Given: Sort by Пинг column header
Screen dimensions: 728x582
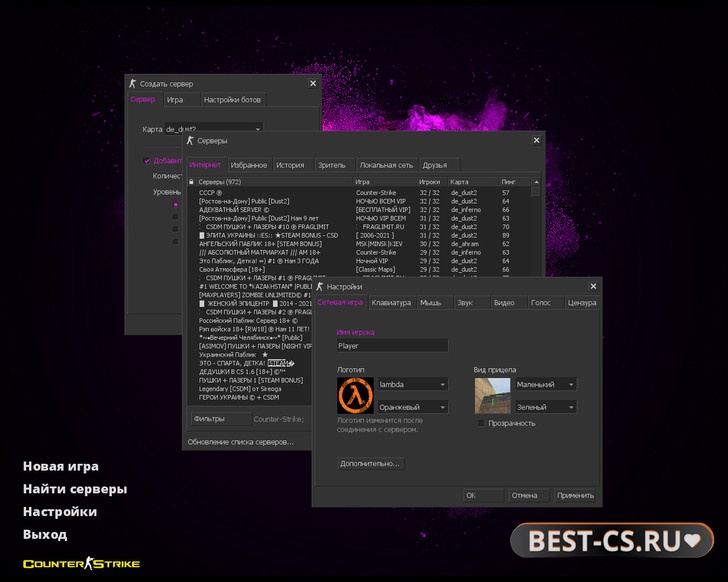Looking at the screenshot, I should point(514,182).
